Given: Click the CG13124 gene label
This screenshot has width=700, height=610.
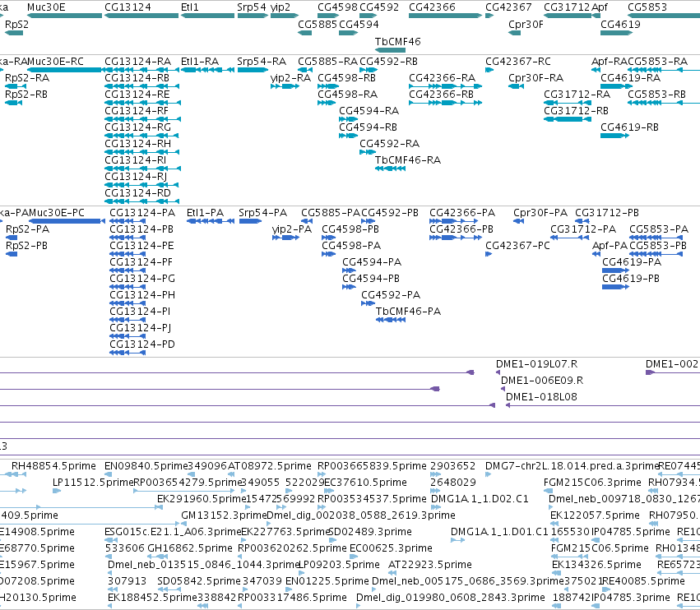Looking at the screenshot, I should point(127,7).
